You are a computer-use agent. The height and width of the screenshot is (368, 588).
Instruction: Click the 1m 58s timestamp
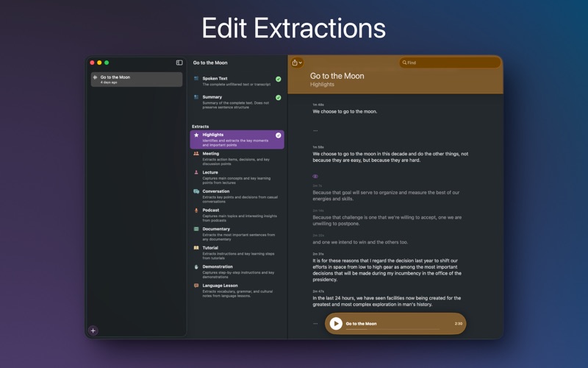pos(318,147)
